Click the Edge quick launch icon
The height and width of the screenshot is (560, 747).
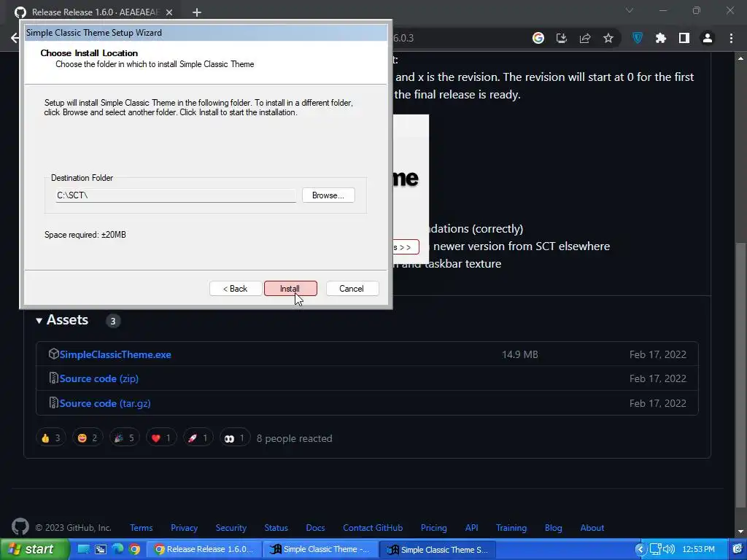tap(117, 549)
